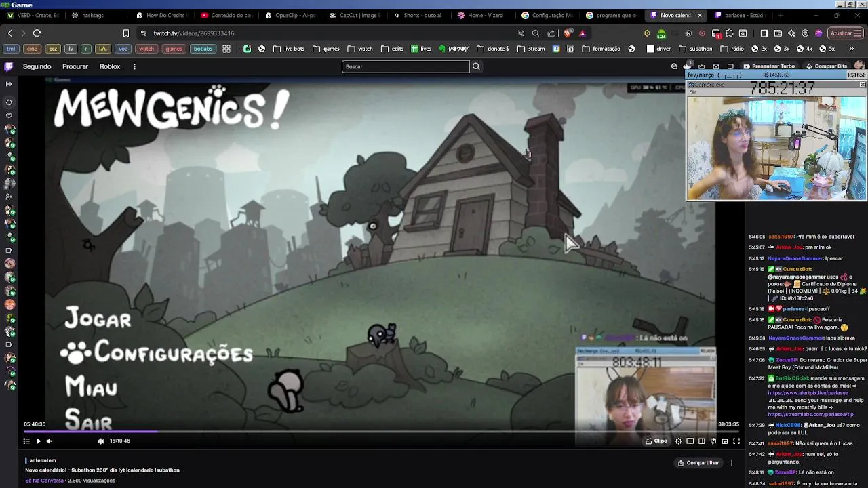Open the three-dot menu beside Roblox

pyautogui.click(x=134, y=66)
